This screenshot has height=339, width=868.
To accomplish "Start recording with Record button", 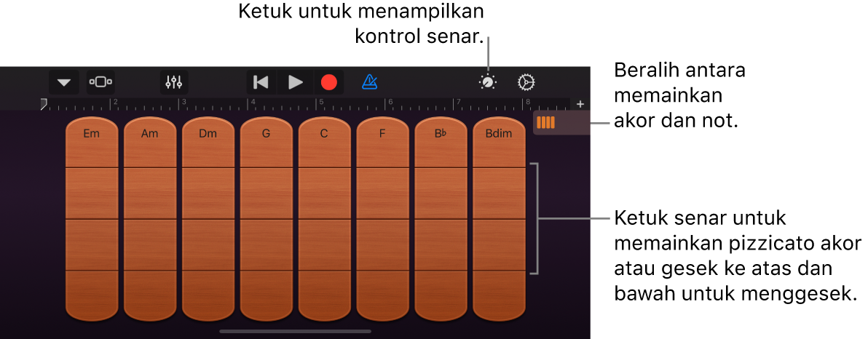I will tap(329, 82).
